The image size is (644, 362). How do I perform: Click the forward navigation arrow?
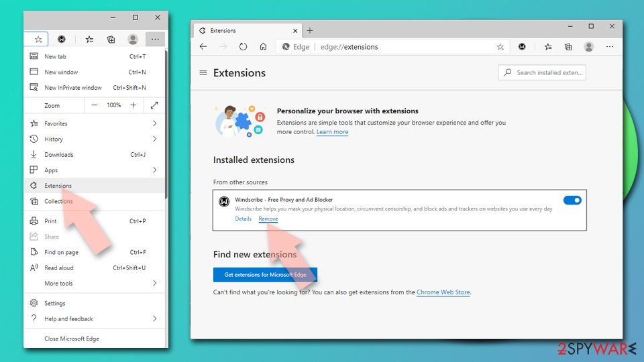coord(223,47)
